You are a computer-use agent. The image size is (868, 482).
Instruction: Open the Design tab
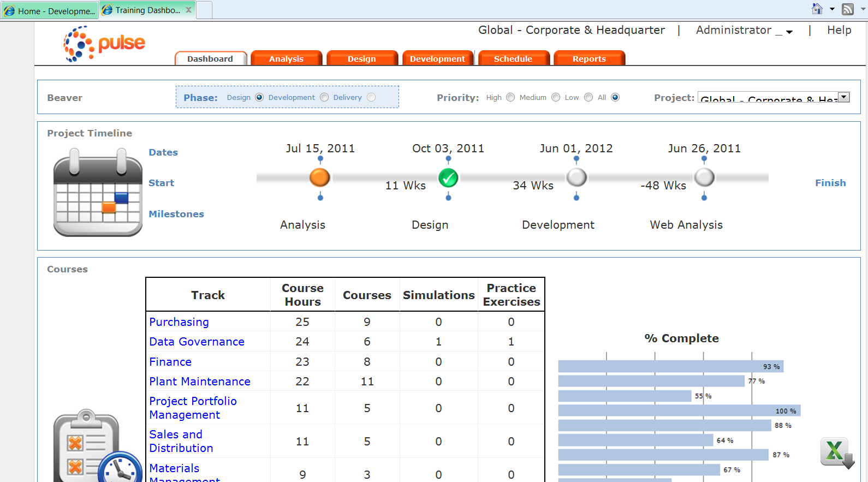click(x=362, y=58)
